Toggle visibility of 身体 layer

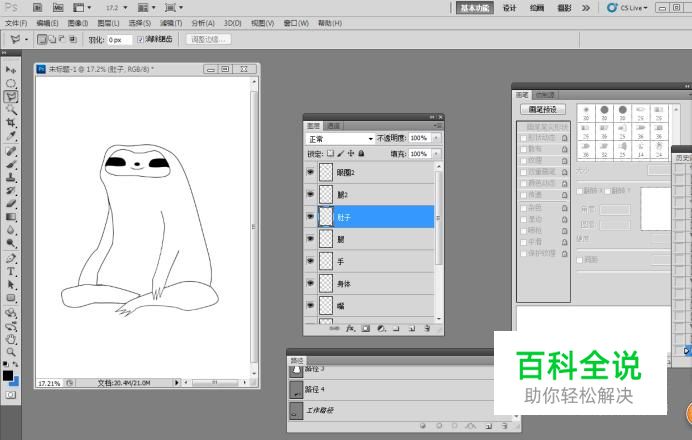310,283
